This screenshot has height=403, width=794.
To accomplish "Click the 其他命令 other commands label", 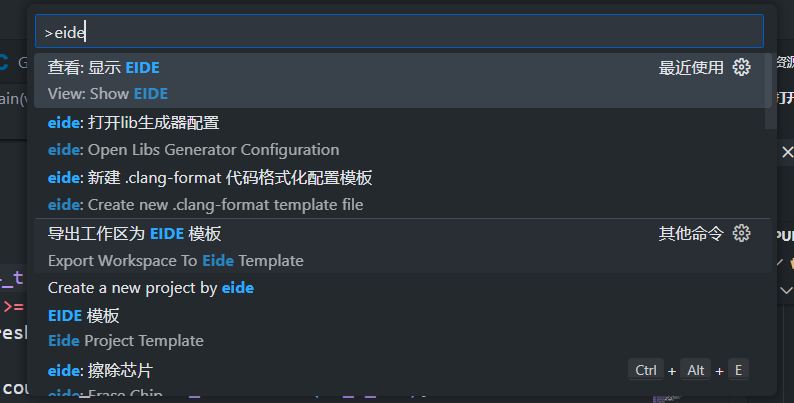I will [x=691, y=233].
